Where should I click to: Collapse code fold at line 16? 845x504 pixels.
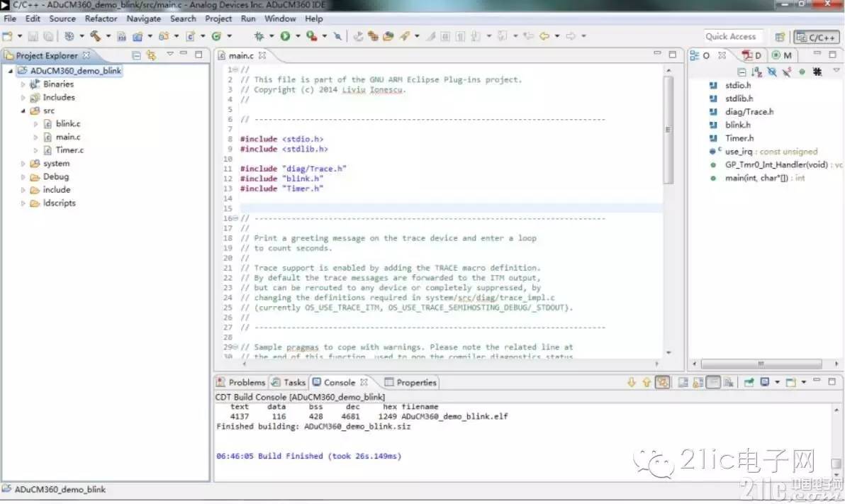(x=235, y=218)
